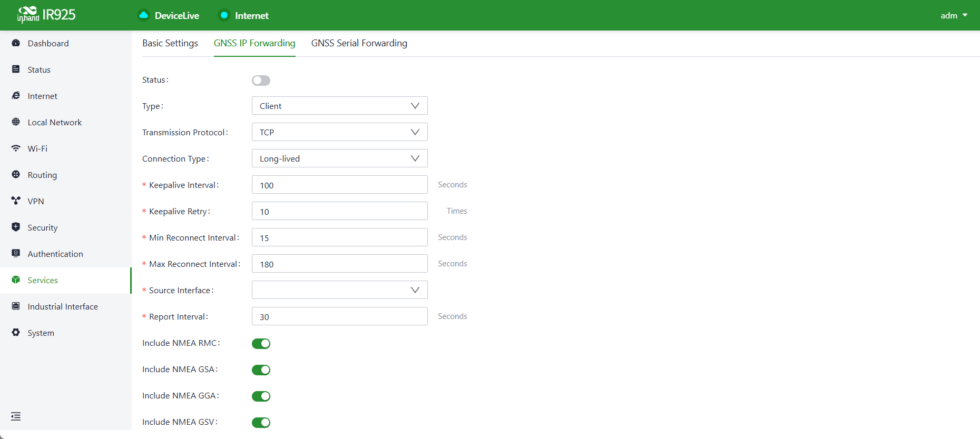Open Connection Type dropdown showing Long-lived
This screenshot has height=439, width=980.
[340, 158]
